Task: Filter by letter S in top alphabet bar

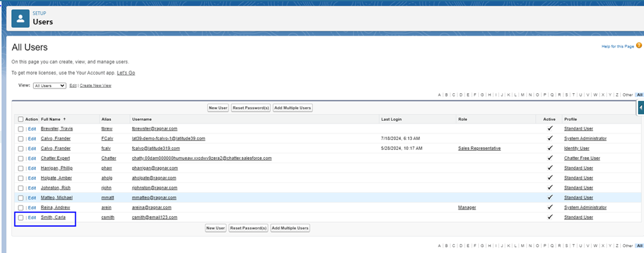Action: [x=566, y=95]
